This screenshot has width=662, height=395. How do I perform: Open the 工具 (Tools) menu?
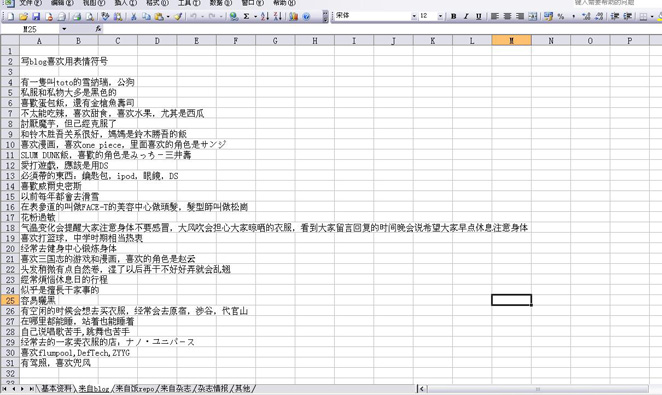click(189, 3)
